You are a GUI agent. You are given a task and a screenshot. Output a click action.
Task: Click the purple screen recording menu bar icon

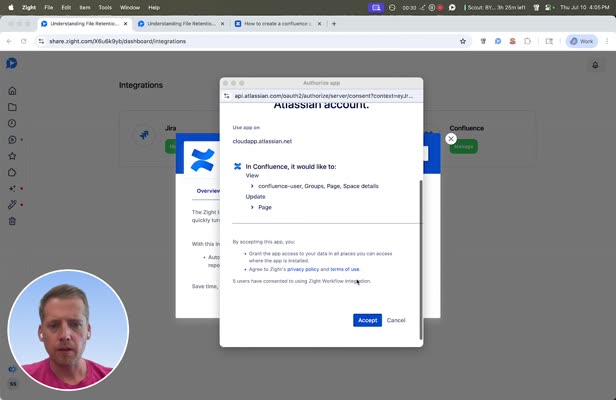(376, 7)
